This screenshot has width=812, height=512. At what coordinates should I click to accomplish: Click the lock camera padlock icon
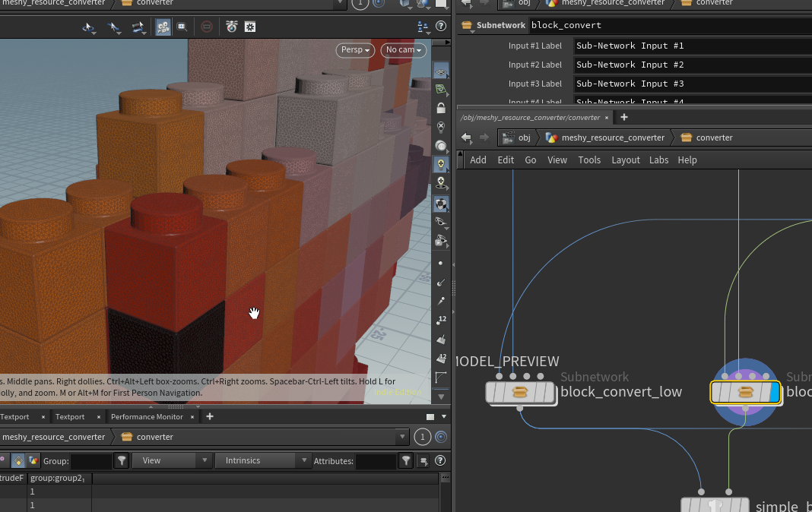coord(441,108)
